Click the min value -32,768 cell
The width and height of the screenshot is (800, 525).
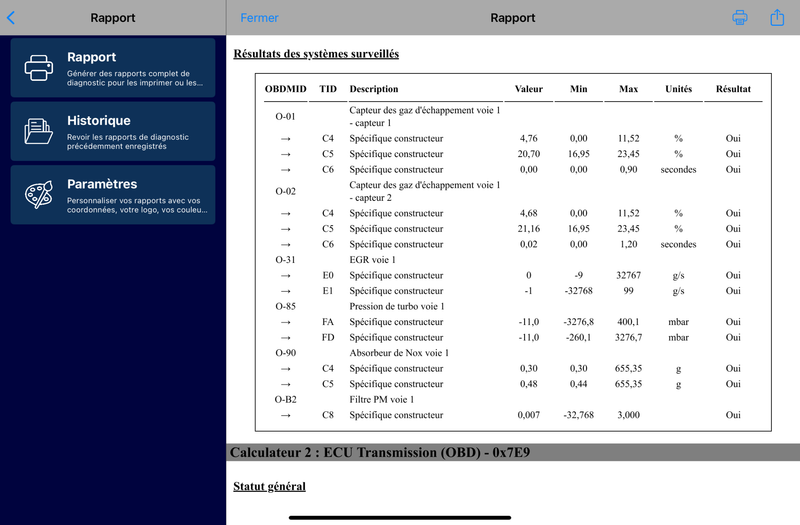(x=579, y=415)
